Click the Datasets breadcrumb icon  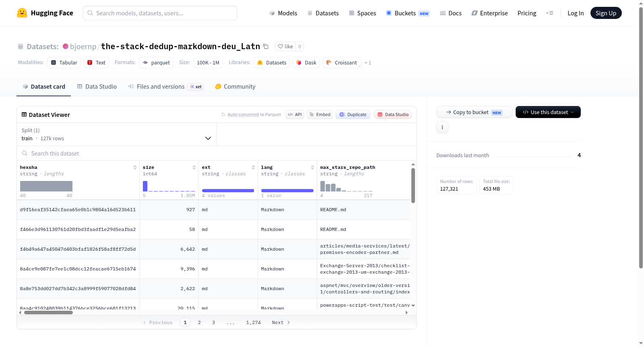tap(21, 46)
